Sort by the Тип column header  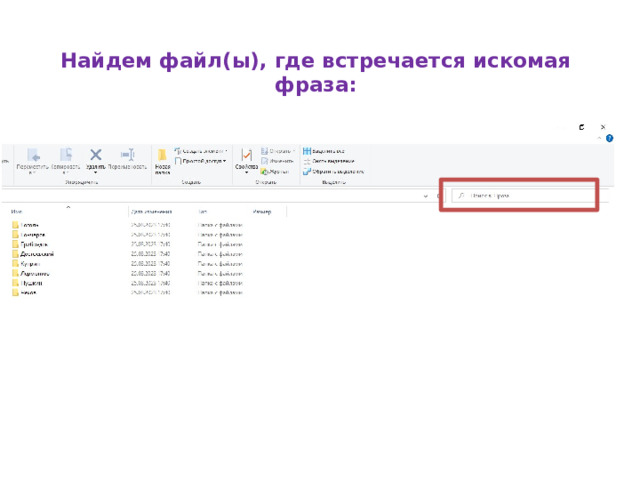pos(202,211)
